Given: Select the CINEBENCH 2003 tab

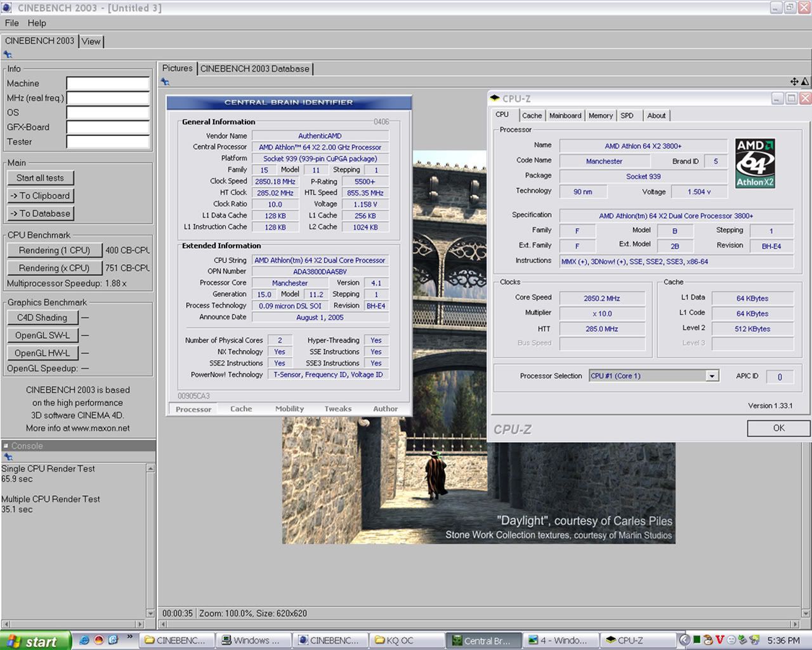Looking at the screenshot, I should click(x=39, y=41).
